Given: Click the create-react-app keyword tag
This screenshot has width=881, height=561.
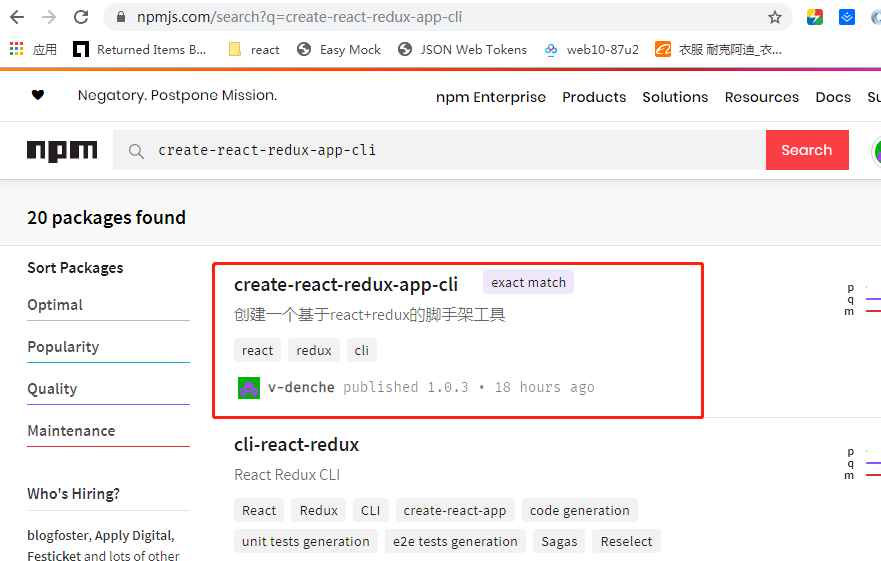Looking at the screenshot, I should [455, 510].
